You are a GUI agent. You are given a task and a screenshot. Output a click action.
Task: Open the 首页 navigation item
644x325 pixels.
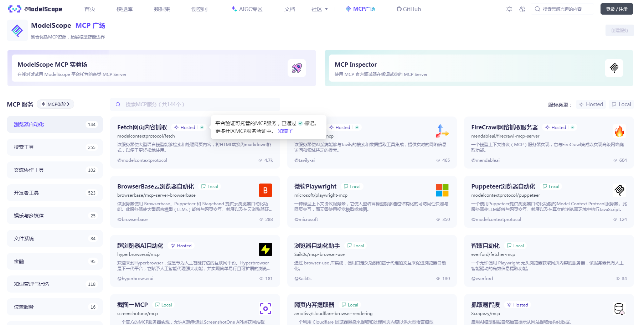tap(90, 9)
